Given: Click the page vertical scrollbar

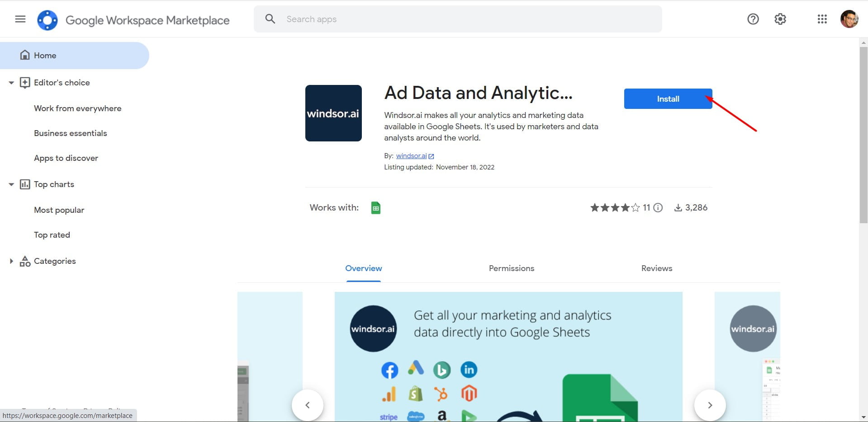Looking at the screenshot, I should 863,135.
